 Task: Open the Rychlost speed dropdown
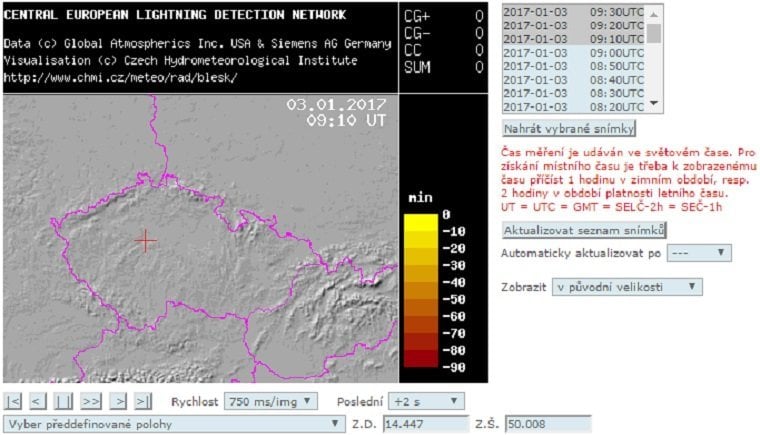click(270, 401)
